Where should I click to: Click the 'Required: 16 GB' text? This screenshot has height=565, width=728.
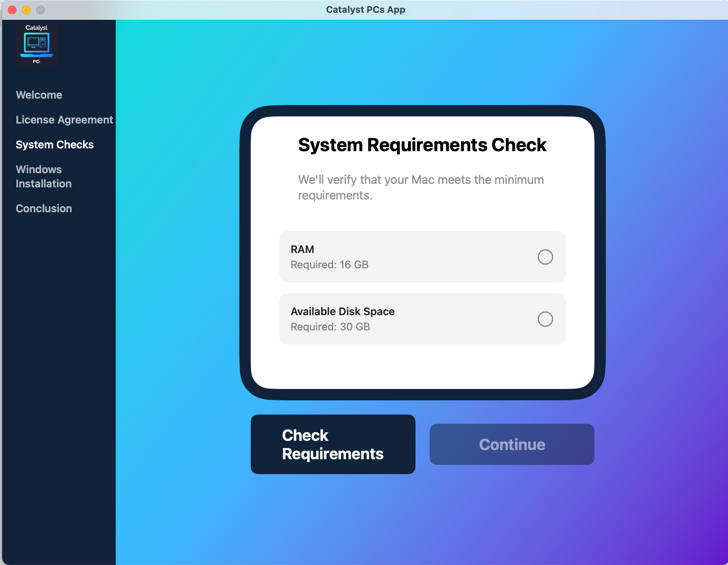pyautogui.click(x=329, y=265)
